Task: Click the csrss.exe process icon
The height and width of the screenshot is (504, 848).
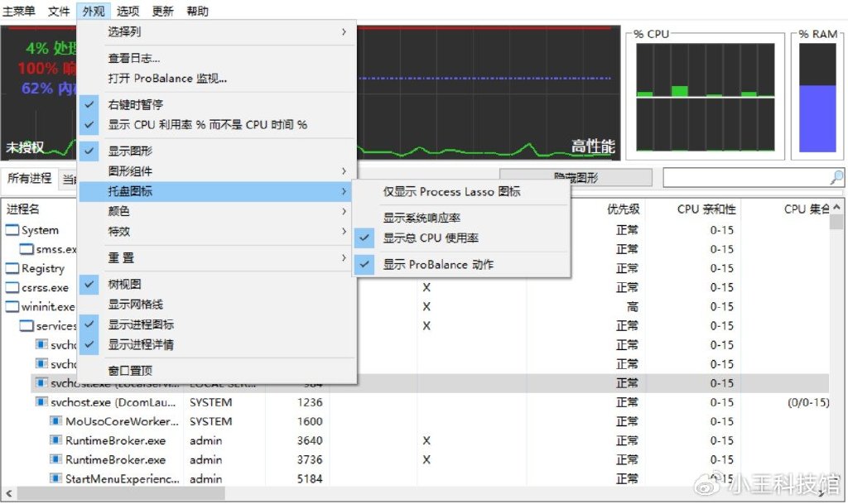Action: click(12, 287)
